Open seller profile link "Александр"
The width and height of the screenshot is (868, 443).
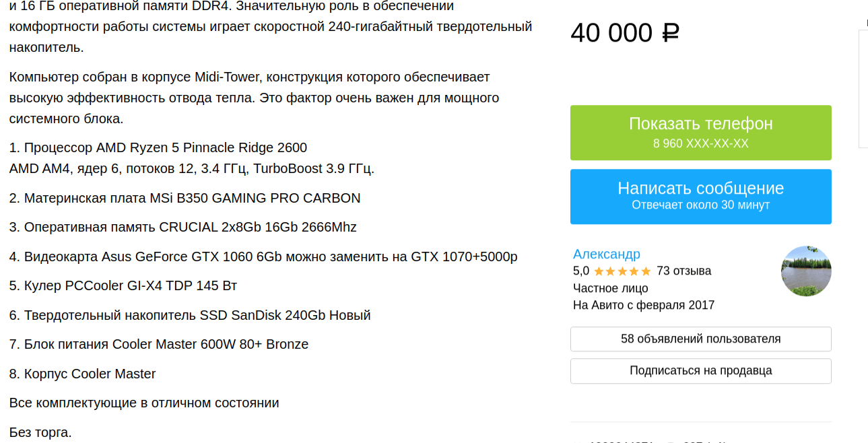pyautogui.click(x=606, y=254)
